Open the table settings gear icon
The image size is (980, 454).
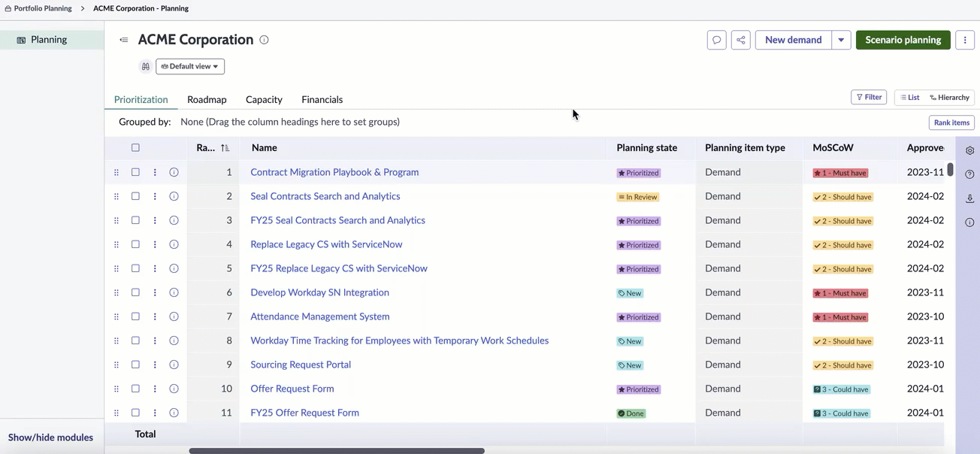pyautogui.click(x=970, y=150)
